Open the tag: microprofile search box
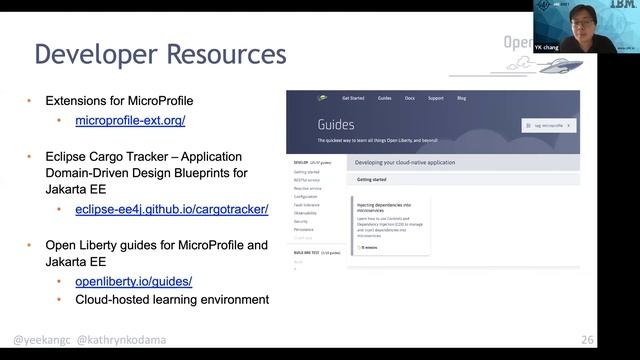This screenshot has height=360, width=640. (x=549, y=126)
